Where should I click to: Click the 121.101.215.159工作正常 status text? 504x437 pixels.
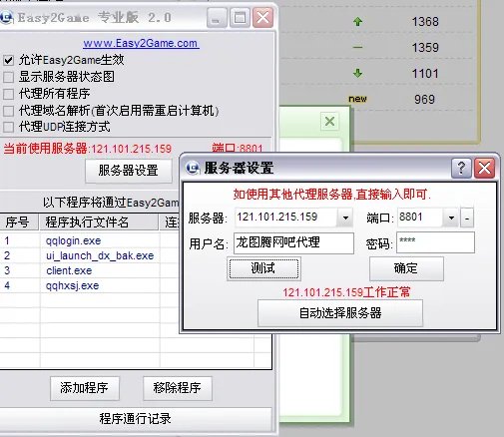point(346,292)
